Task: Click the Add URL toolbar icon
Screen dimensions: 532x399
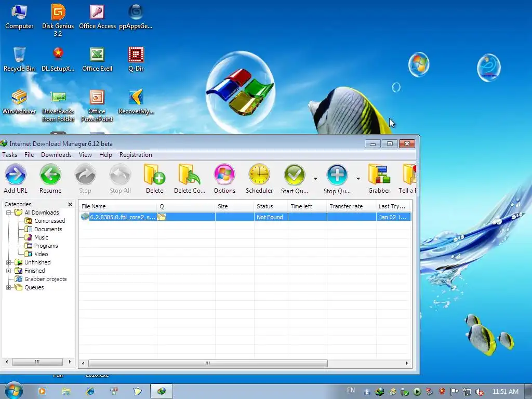Action: click(x=15, y=179)
